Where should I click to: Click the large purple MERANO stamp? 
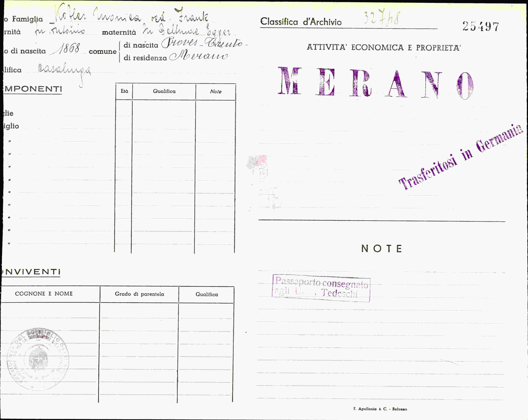click(376, 83)
